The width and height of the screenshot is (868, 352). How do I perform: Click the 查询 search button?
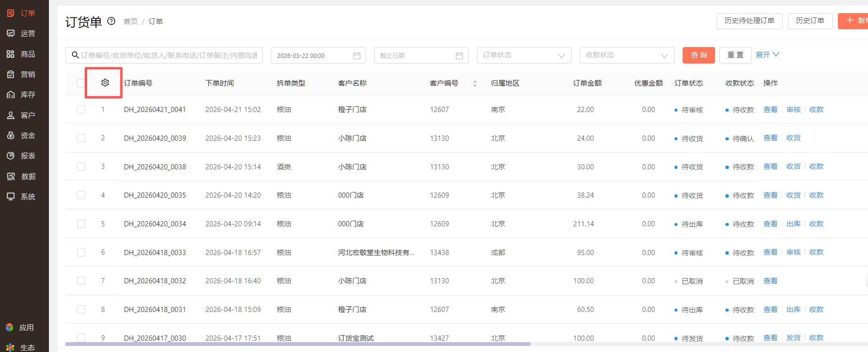tap(699, 55)
